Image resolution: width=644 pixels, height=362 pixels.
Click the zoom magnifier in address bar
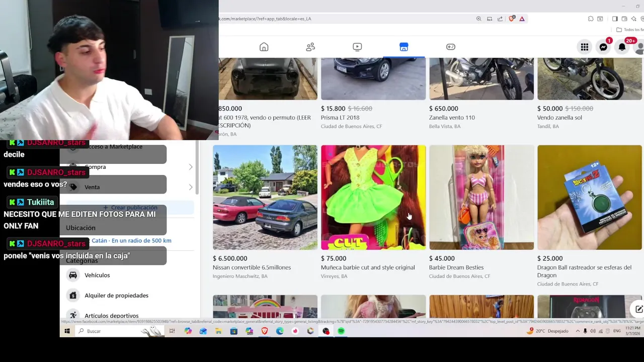point(478,19)
